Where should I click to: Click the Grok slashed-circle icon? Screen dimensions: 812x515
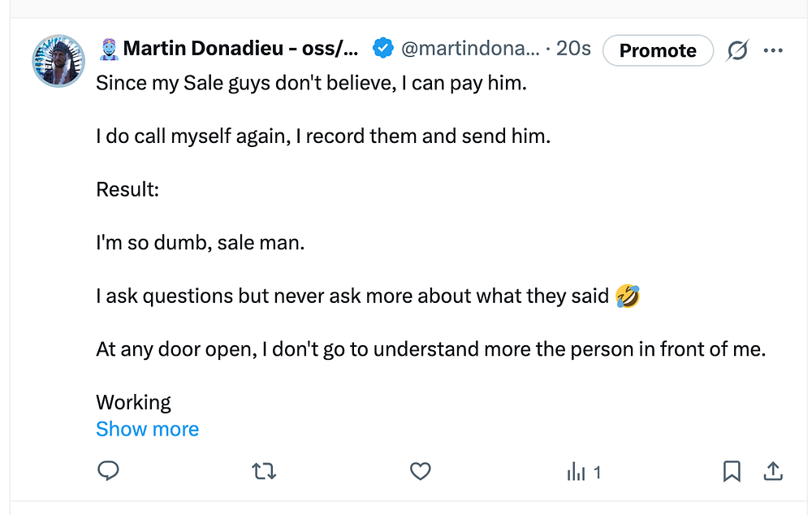click(737, 50)
